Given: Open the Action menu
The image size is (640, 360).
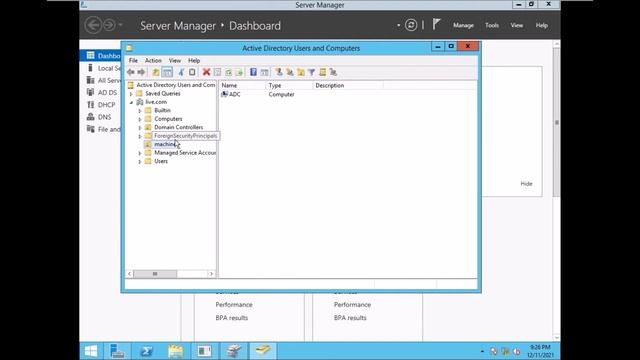Looking at the screenshot, I should pyautogui.click(x=153, y=60).
